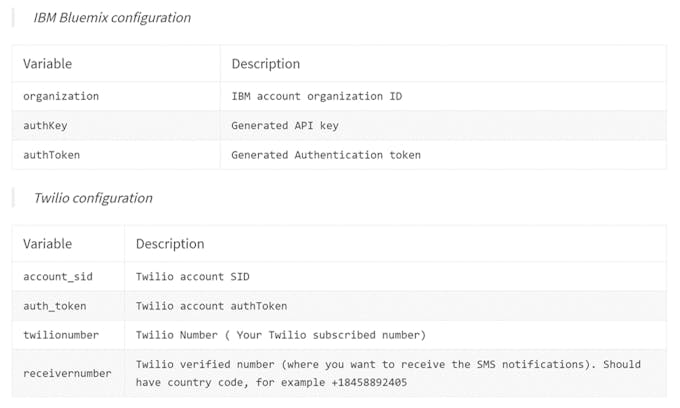The width and height of the screenshot is (680, 408).
Task: Click the example number +18458892405
Action: [x=369, y=382]
